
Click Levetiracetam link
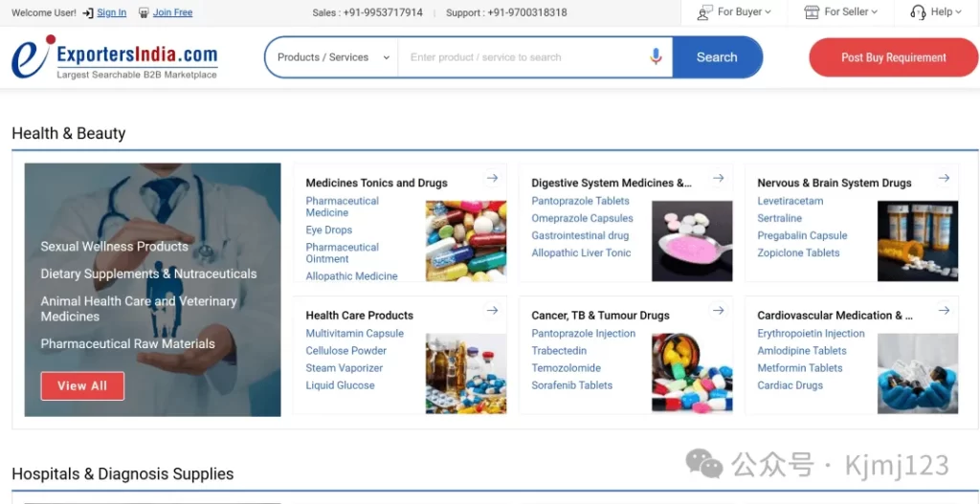(x=790, y=201)
